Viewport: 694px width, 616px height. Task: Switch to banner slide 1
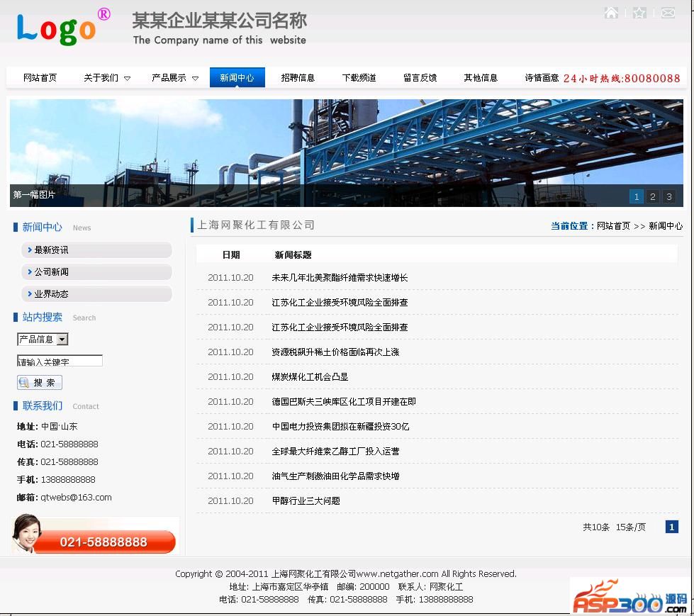637,196
